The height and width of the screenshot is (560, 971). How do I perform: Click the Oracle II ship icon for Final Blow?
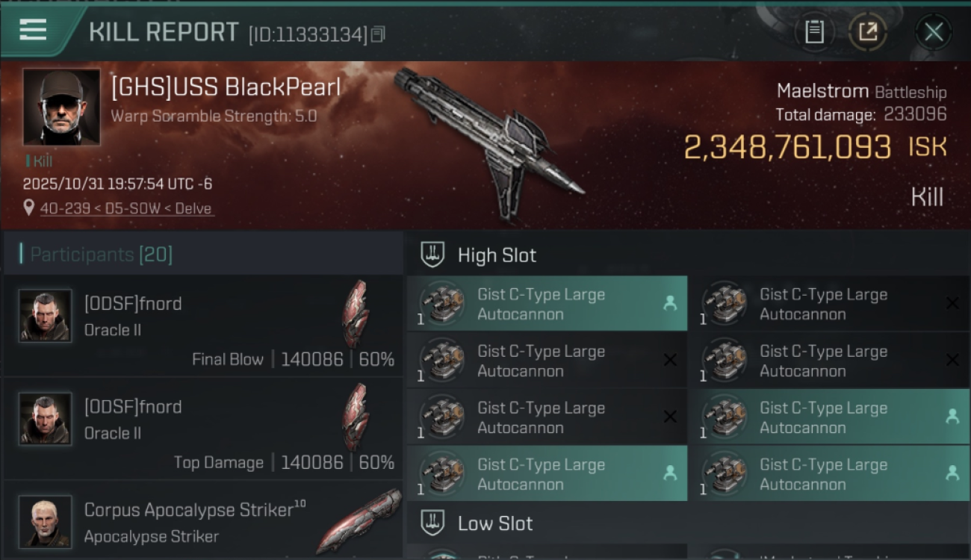(x=356, y=314)
